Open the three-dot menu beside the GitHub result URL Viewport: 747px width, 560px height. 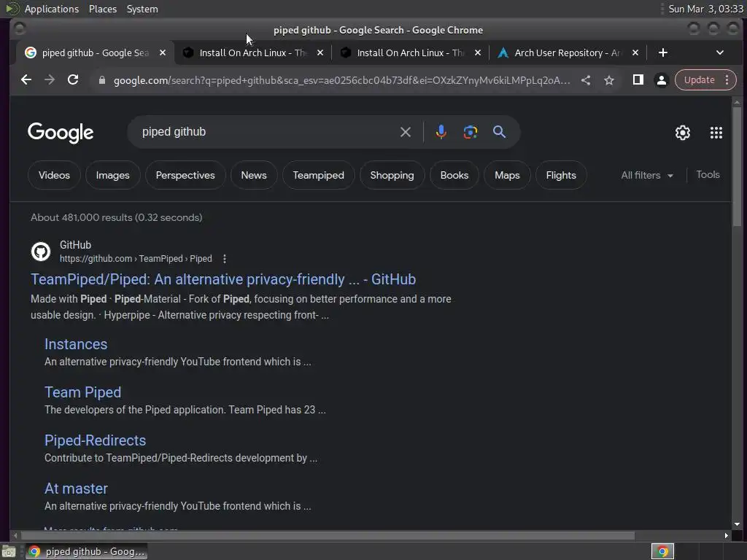(x=225, y=259)
